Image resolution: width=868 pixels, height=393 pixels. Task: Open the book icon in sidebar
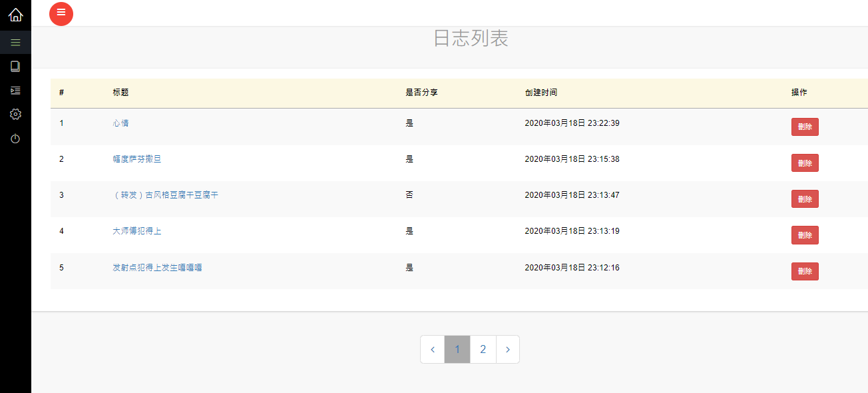pyautogui.click(x=15, y=66)
